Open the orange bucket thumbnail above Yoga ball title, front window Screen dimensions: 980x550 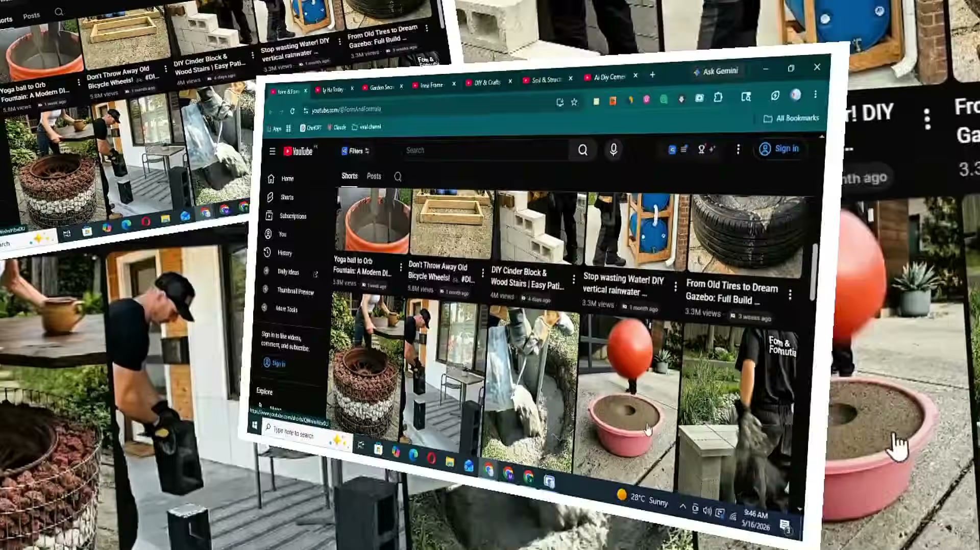(373, 220)
